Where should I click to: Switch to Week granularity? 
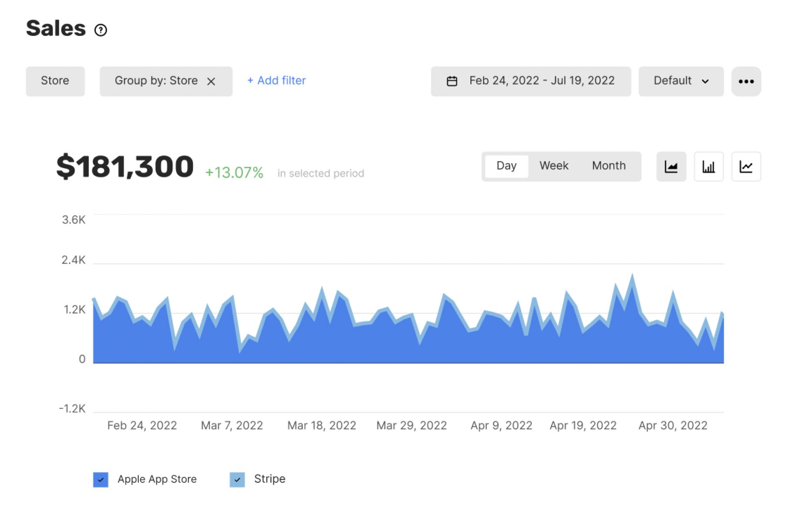click(x=554, y=166)
